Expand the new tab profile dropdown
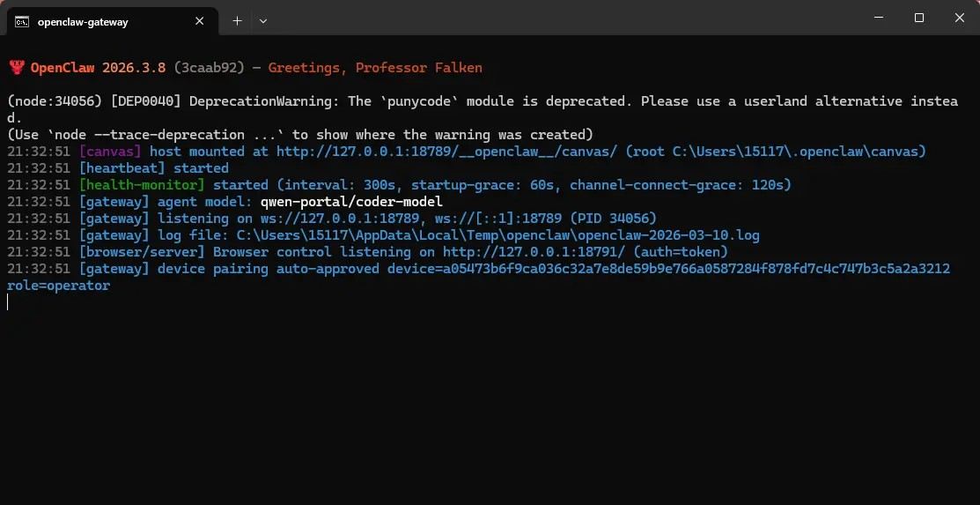 [263, 21]
